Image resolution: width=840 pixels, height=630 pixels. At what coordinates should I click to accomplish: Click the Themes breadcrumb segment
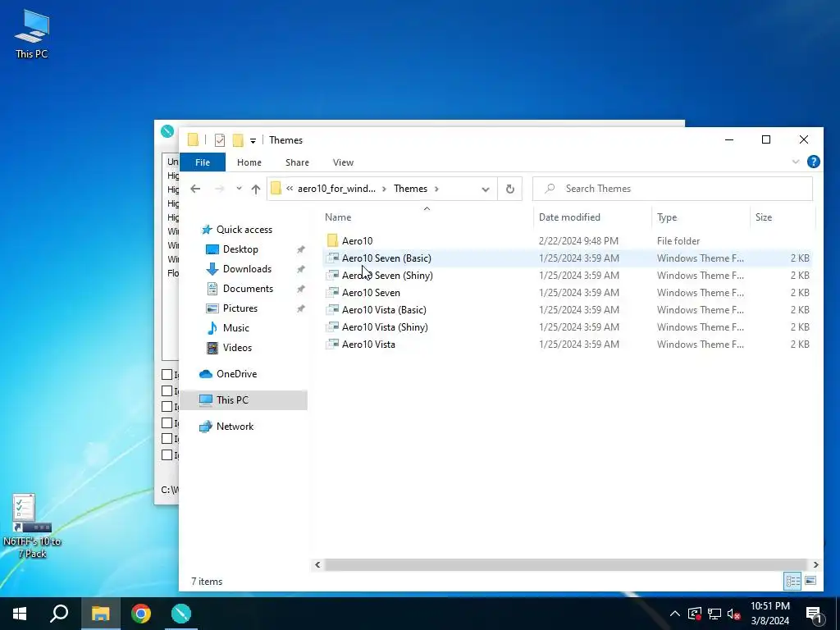point(410,189)
